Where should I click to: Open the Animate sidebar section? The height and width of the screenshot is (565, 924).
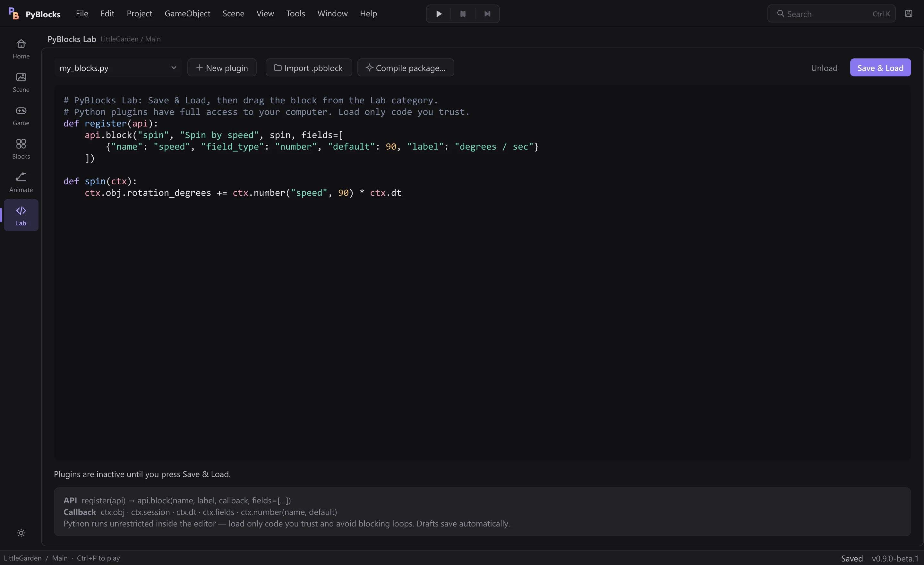pos(21,182)
